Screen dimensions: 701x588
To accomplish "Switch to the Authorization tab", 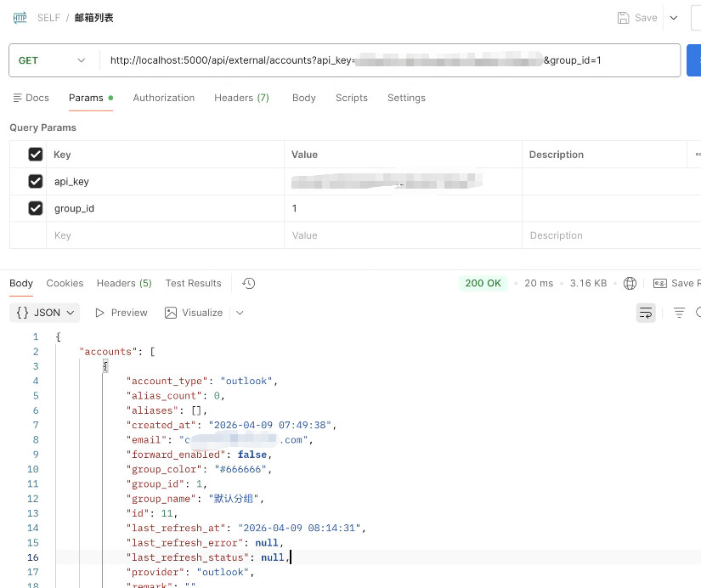I will pyautogui.click(x=164, y=98).
